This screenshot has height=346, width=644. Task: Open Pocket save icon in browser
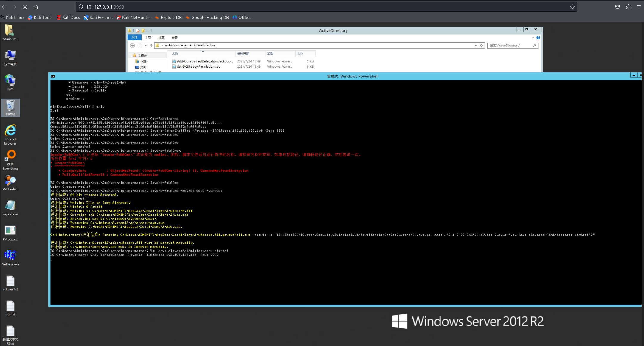617,7
